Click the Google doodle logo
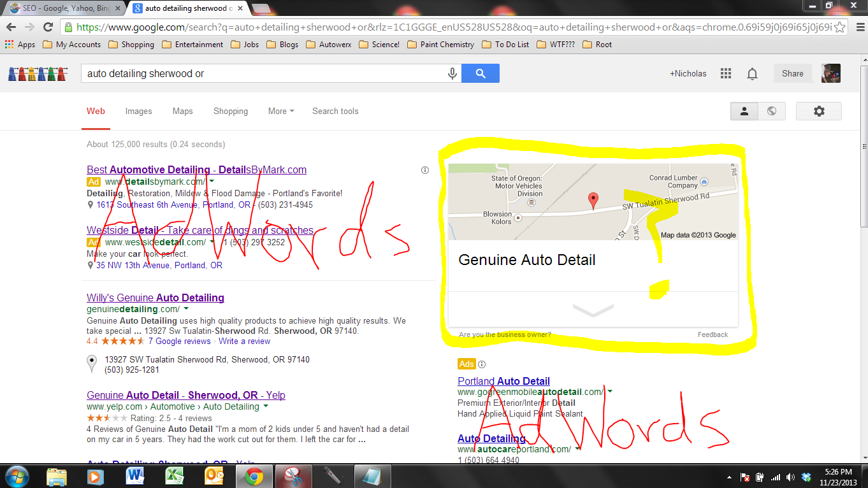Screen dimensions: 868x488 [38, 73]
